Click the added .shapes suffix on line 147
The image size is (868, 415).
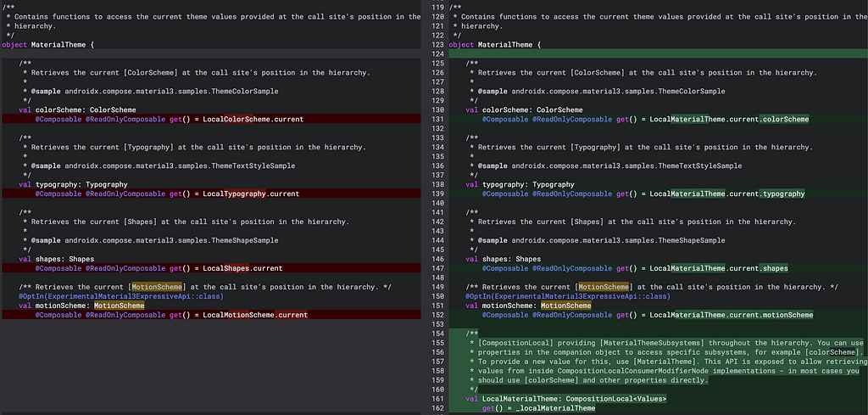point(773,268)
